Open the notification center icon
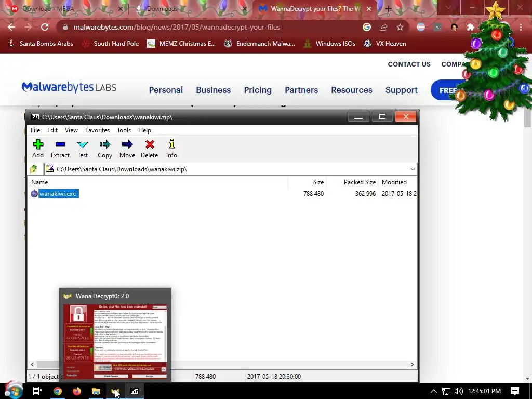The width and height of the screenshot is (532, 399). [515, 391]
